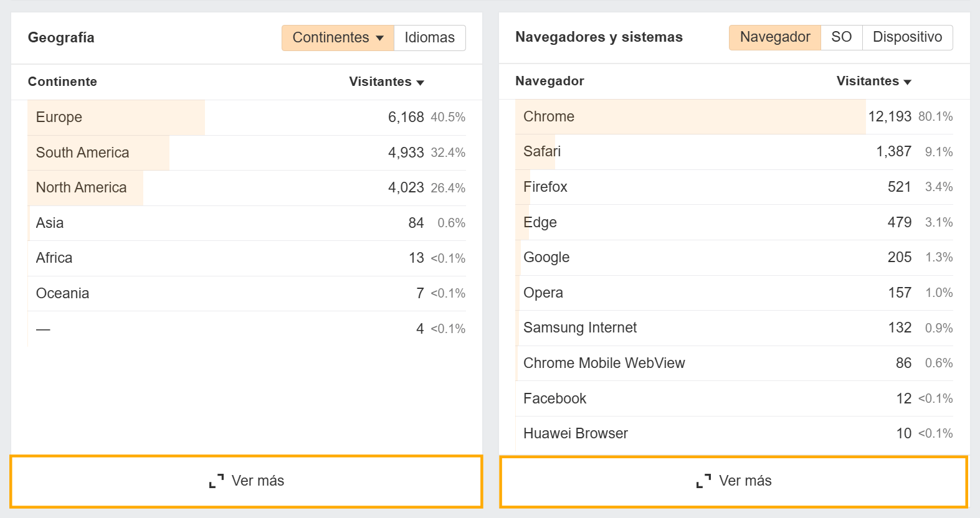Switch to the Dispositivo tab
The width and height of the screenshot is (980, 518).
[x=907, y=37]
